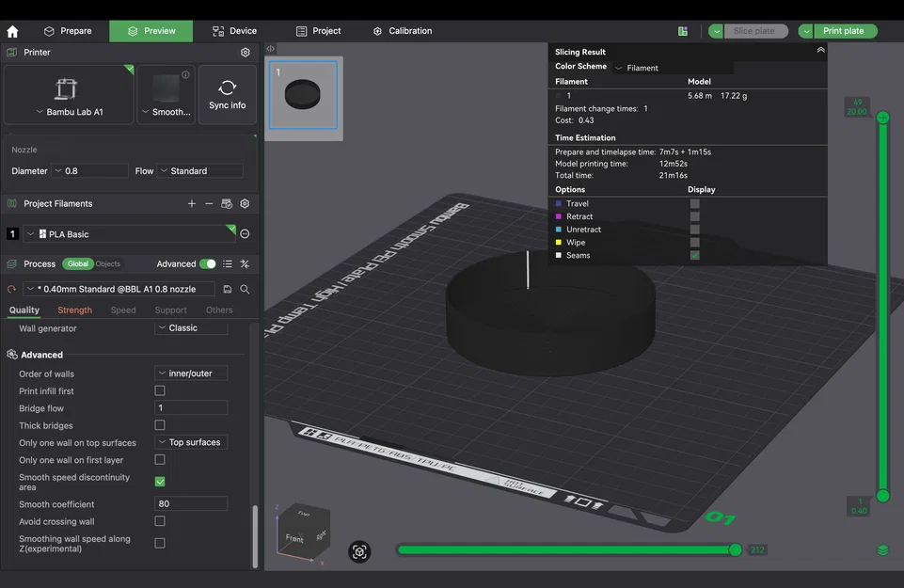The image size is (904, 588).
Task: Open Support settings tab
Action: click(x=170, y=310)
